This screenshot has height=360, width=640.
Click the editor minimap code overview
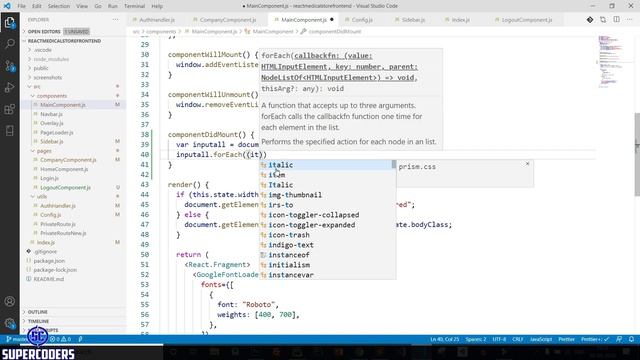[611, 61]
